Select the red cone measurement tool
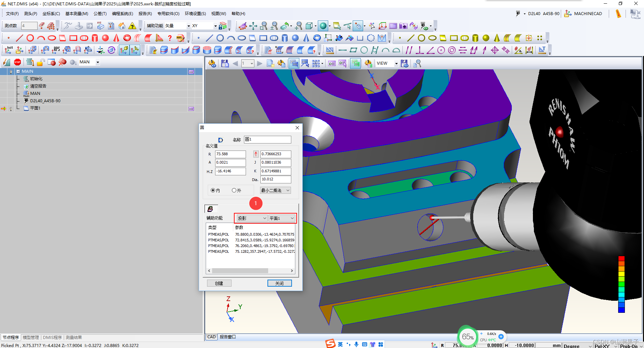Image resolution: width=644 pixels, height=348 pixels. [116, 38]
